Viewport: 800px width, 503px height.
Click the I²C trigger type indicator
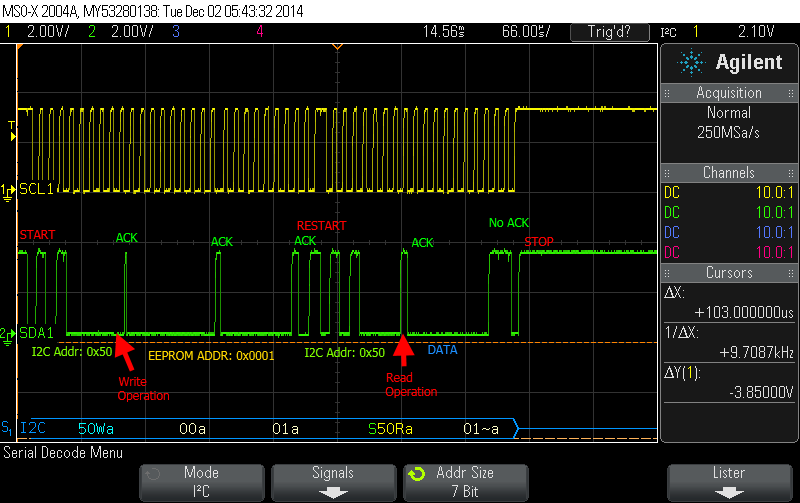(x=668, y=32)
